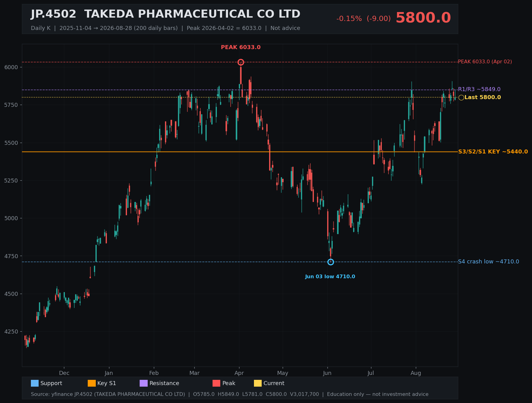Click the 'Key S1' legend label

coord(107,383)
